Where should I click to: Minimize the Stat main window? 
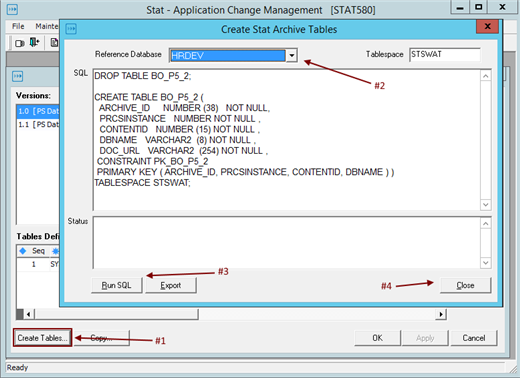pos(460,7)
